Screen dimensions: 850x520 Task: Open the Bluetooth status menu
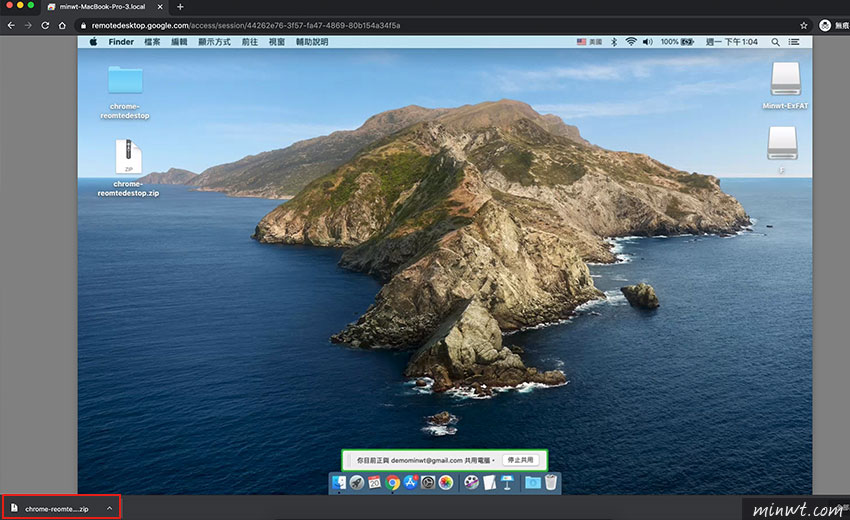tap(614, 42)
